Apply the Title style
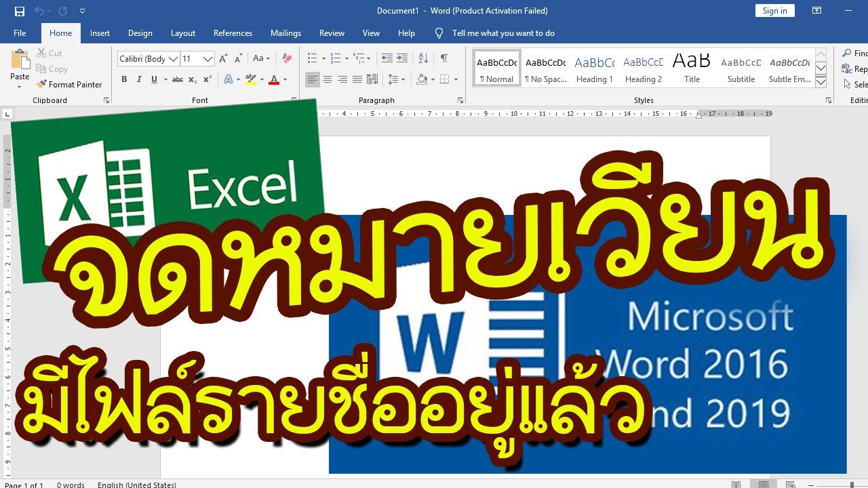The height and width of the screenshot is (488, 868). point(692,68)
